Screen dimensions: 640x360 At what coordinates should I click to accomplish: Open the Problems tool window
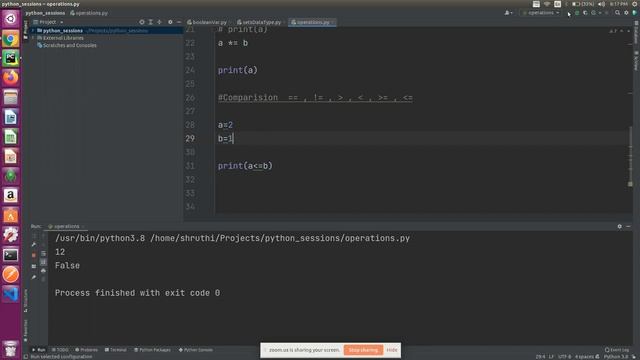pyautogui.click(x=87, y=350)
